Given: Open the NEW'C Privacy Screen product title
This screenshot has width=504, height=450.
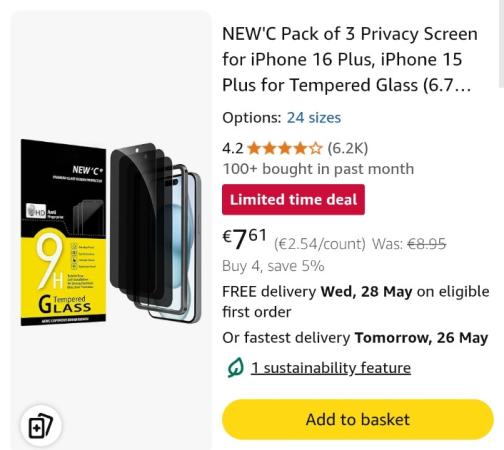Looking at the screenshot, I should 350,59.
